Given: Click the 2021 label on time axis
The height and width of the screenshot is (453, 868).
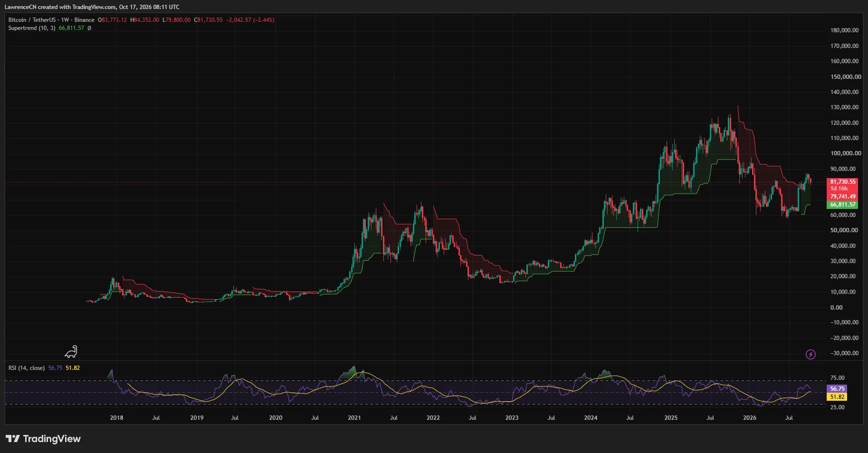Looking at the screenshot, I should pos(354,418).
